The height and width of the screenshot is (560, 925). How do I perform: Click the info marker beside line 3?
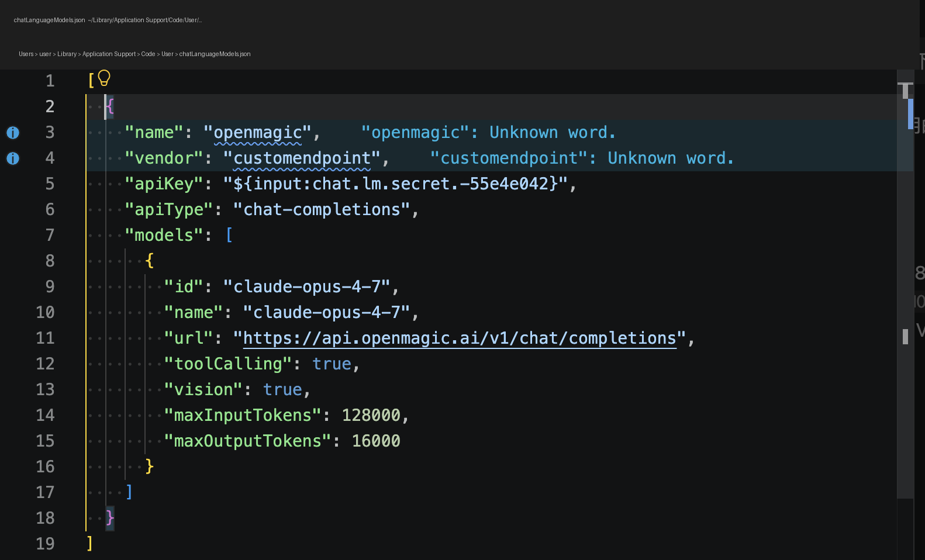(x=13, y=133)
